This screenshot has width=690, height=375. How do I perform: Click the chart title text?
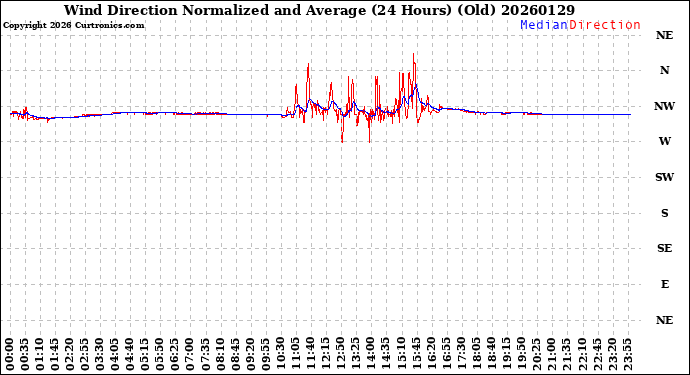(x=319, y=10)
